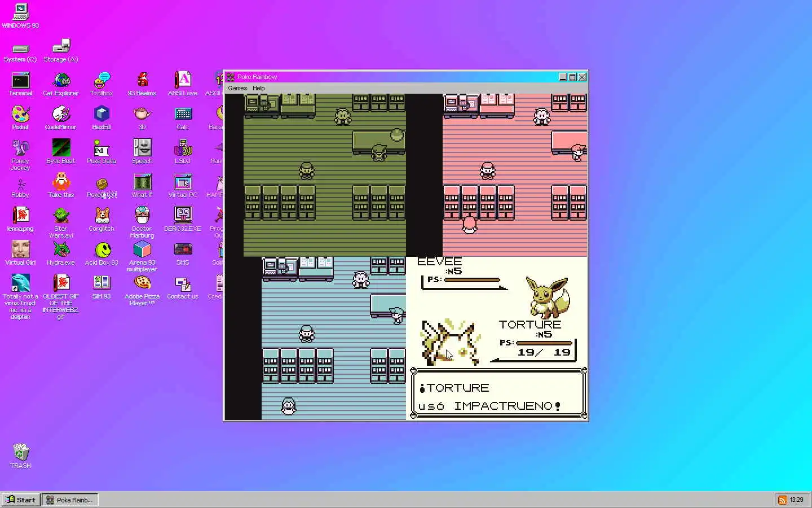The height and width of the screenshot is (508, 812).
Task: Launch the Speech icon
Action: (x=142, y=152)
